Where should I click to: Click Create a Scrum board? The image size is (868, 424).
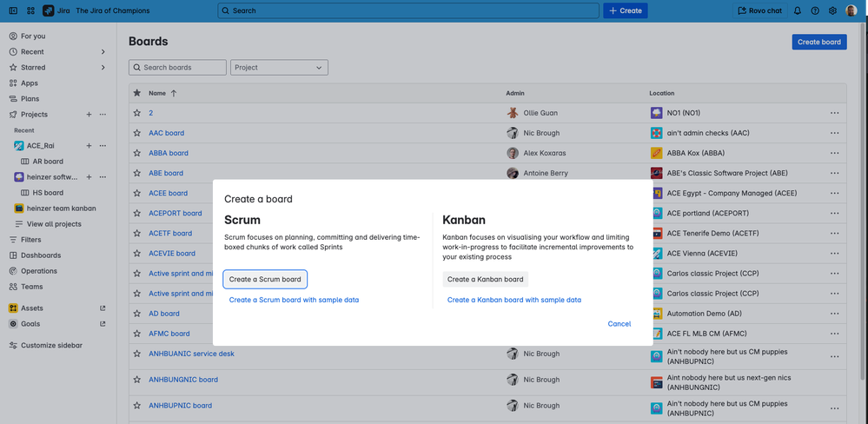[x=265, y=280]
